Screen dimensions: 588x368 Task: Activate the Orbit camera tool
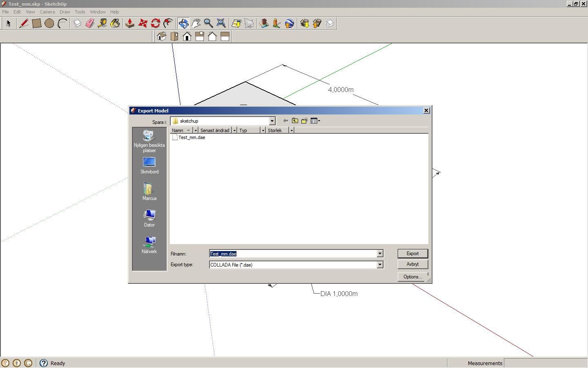click(x=183, y=23)
